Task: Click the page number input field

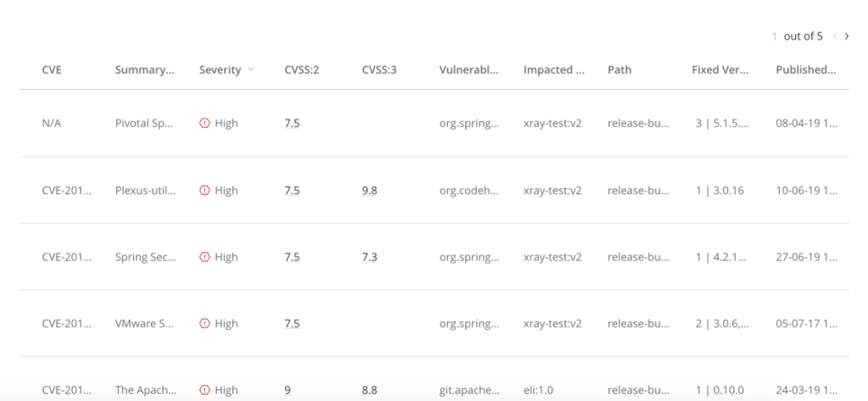Action: [x=775, y=36]
